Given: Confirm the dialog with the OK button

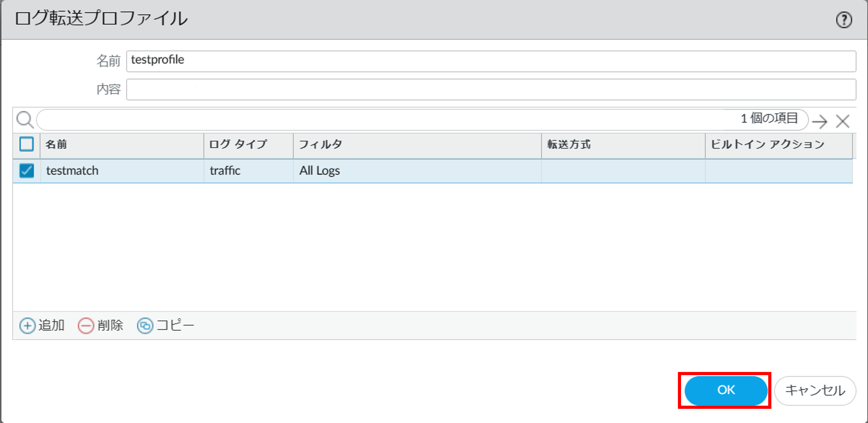Looking at the screenshot, I should click(x=725, y=390).
